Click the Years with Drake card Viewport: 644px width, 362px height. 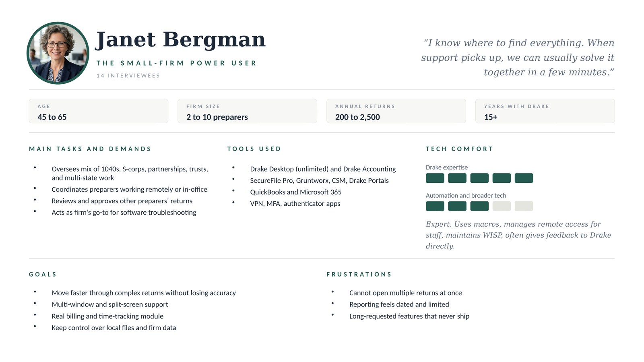click(x=545, y=111)
